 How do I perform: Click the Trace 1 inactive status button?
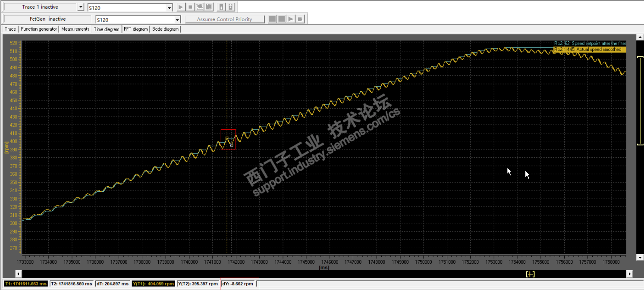(x=40, y=7)
